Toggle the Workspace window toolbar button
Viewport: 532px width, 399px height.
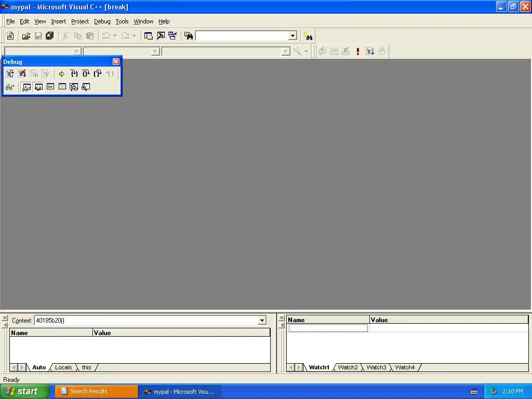[x=148, y=36]
